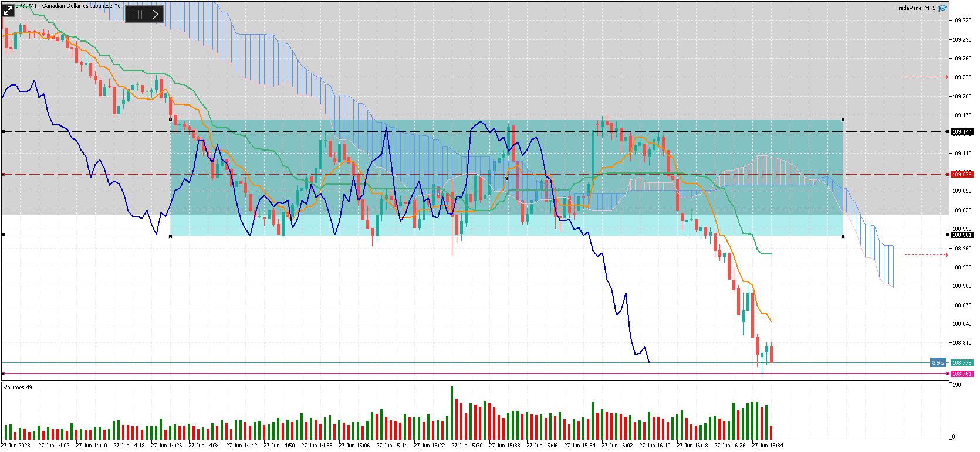Click the chart title Canadian Dollar vs Japanese Yen
This screenshot has width=980, height=452.
pos(83,6)
